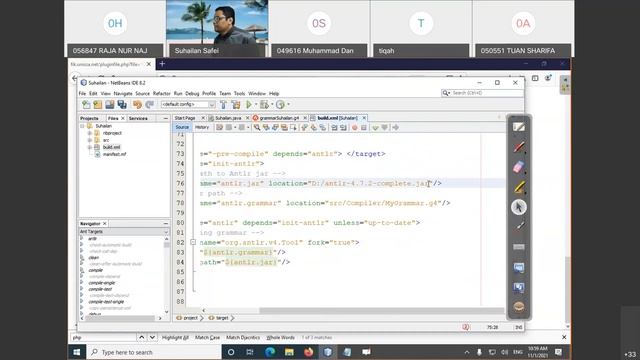The width and height of the screenshot is (640, 360).
Task: Click the Profile Project toolbar icon
Action: tap(280, 104)
